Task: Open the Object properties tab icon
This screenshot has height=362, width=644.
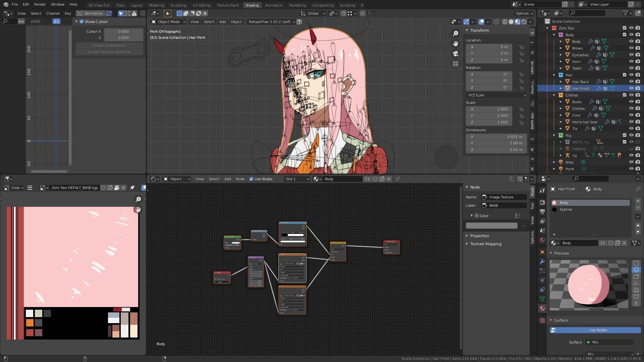Action: click(x=542, y=252)
